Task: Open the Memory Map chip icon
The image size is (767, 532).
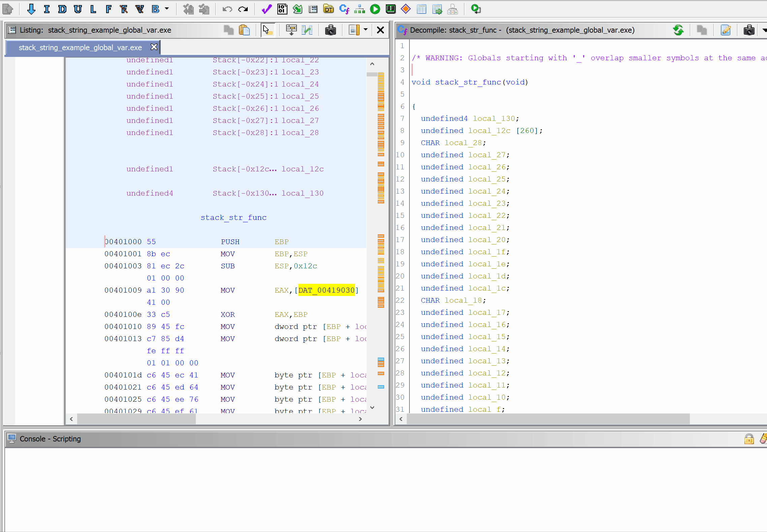Action: pyautogui.click(x=391, y=9)
